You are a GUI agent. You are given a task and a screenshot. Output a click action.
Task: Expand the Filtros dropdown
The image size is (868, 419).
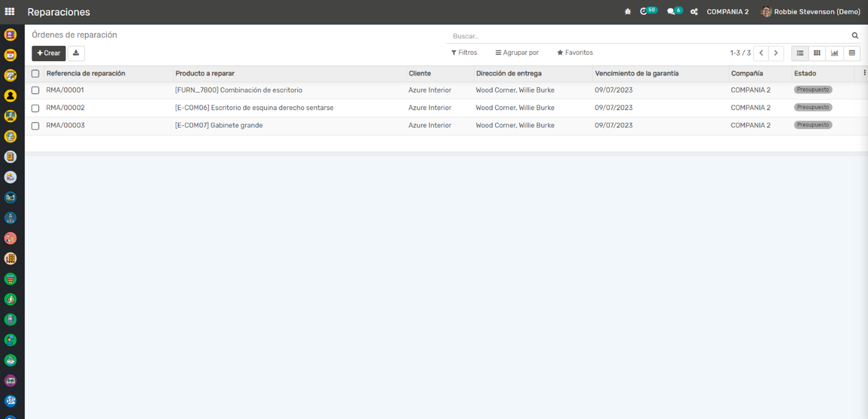464,53
